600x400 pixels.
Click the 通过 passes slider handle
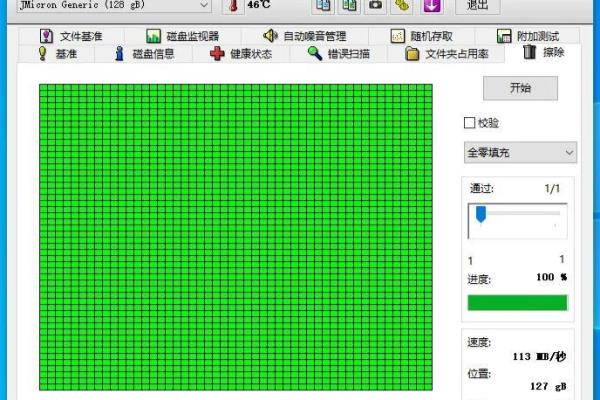tap(481, 214)
